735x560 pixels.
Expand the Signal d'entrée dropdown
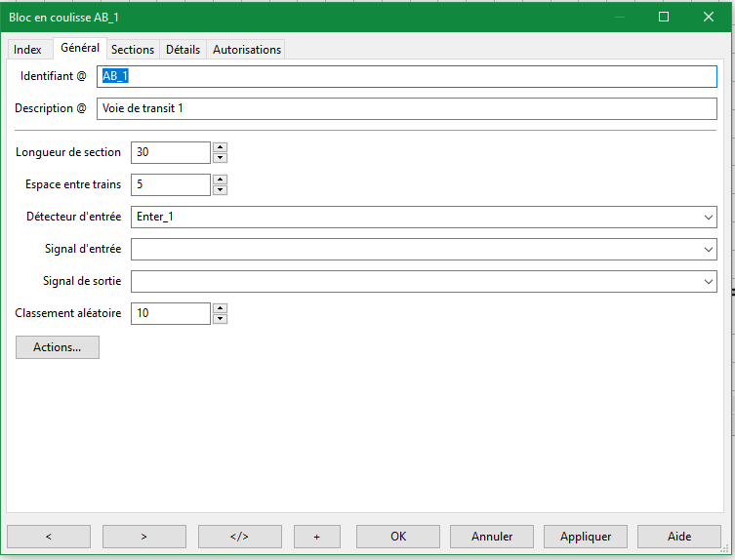pyautogui.click(x=708, y=250)
